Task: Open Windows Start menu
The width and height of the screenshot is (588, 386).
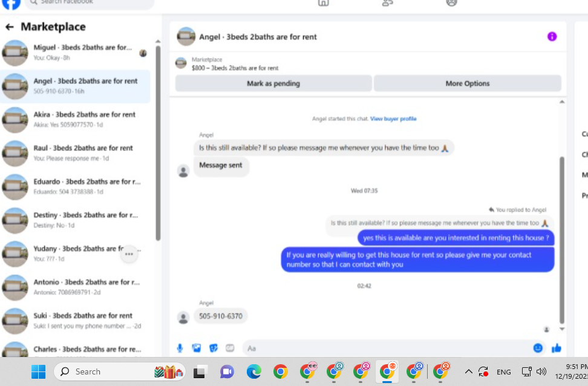Action: [x=38, y=371]
